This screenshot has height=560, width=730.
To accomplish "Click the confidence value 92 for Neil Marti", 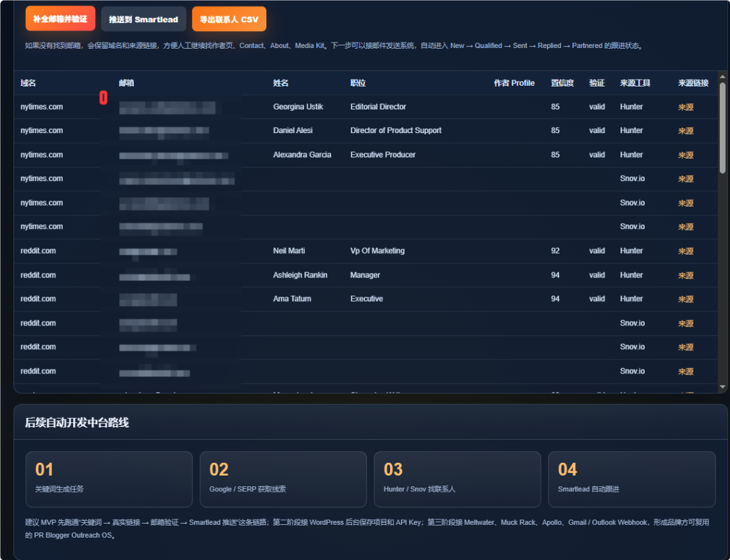I will (x=556, y=251).
